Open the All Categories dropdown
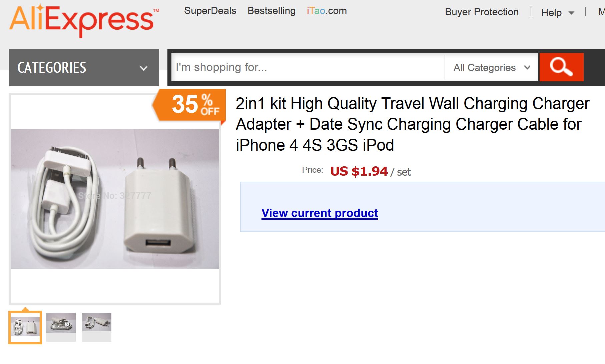The image size is (605, 364). coord(491,67)
